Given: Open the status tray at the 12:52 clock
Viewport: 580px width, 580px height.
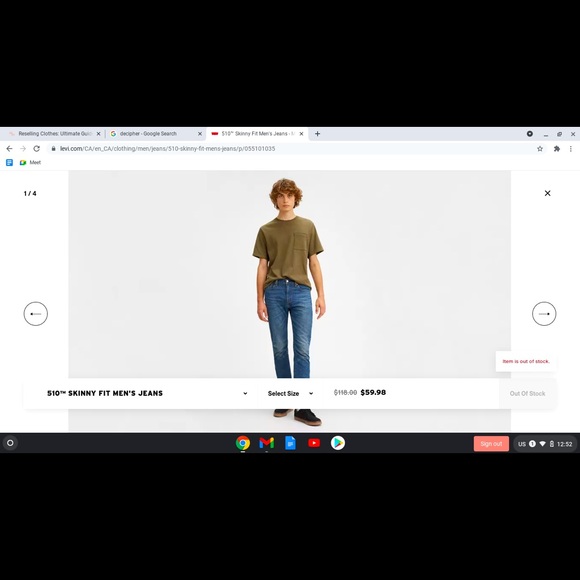Looking at the screenshot, I should [x=564, y=444].
